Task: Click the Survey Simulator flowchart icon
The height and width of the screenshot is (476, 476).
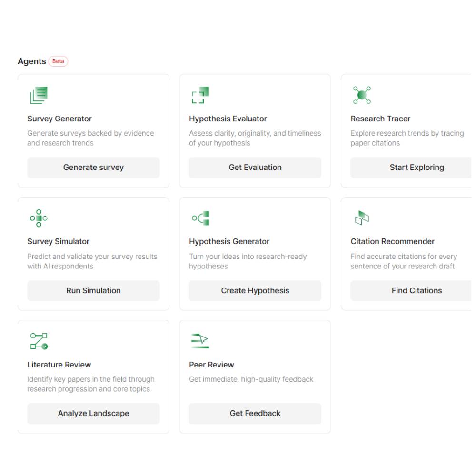Action: click(39, 218)
